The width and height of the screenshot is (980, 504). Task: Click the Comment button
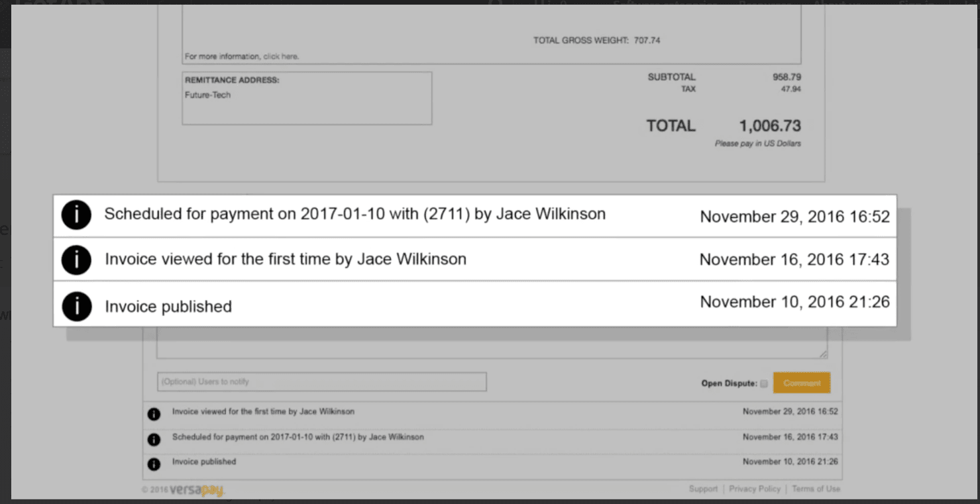pos(802,382)
